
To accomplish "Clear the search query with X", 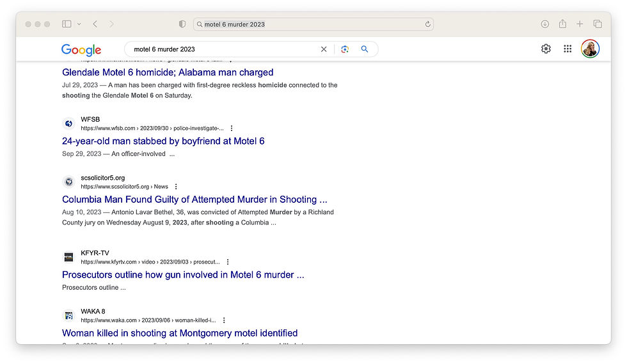I will click(324, 49).
